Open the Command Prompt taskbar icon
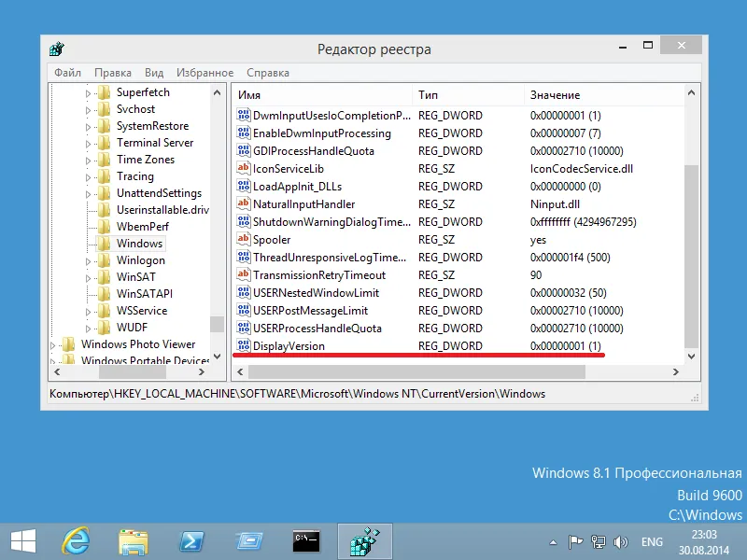 point(306,541)
